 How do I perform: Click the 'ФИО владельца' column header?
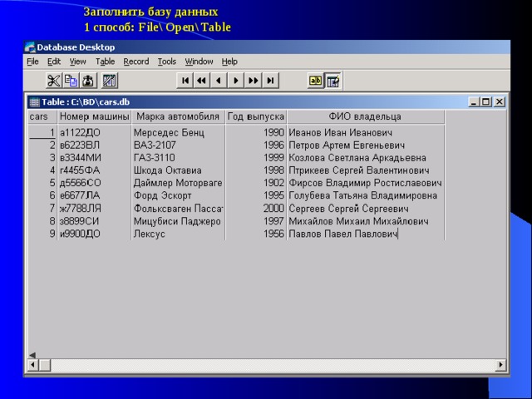(366, 116)
